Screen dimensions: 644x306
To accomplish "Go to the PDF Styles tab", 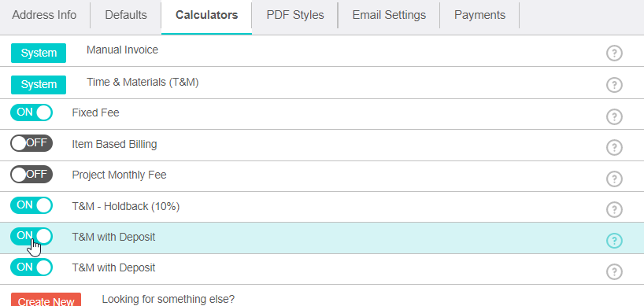I will tap(295, 15).
